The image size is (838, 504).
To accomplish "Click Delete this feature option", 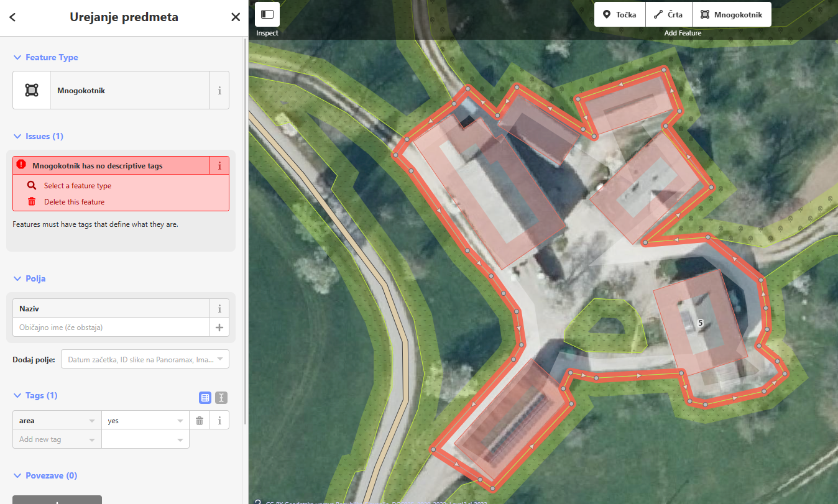I will tap(74, 202).
